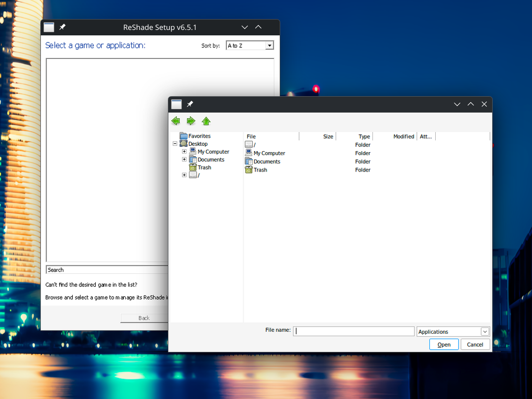Viewport: 532px width, 399px height.
Task: Select Documents name in file list
Action: click(x=267, y=161)
